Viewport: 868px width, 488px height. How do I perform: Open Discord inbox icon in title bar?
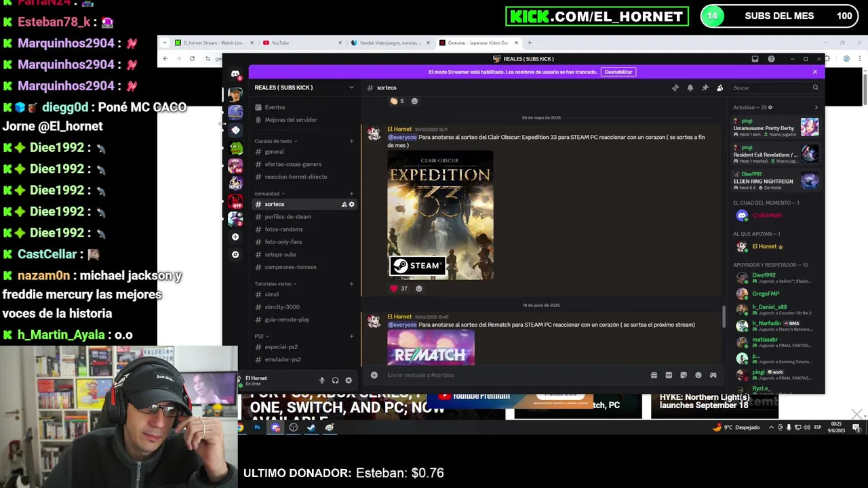point(755,59)
